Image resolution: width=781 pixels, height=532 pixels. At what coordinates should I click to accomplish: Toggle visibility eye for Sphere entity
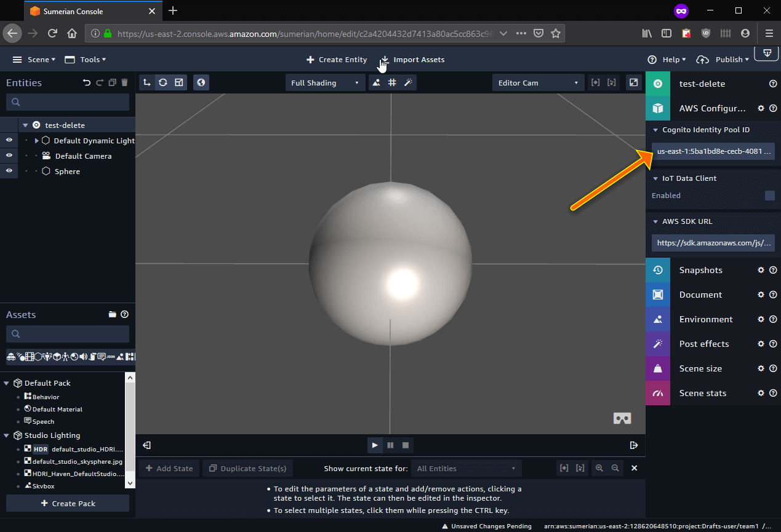click(9, 171)
